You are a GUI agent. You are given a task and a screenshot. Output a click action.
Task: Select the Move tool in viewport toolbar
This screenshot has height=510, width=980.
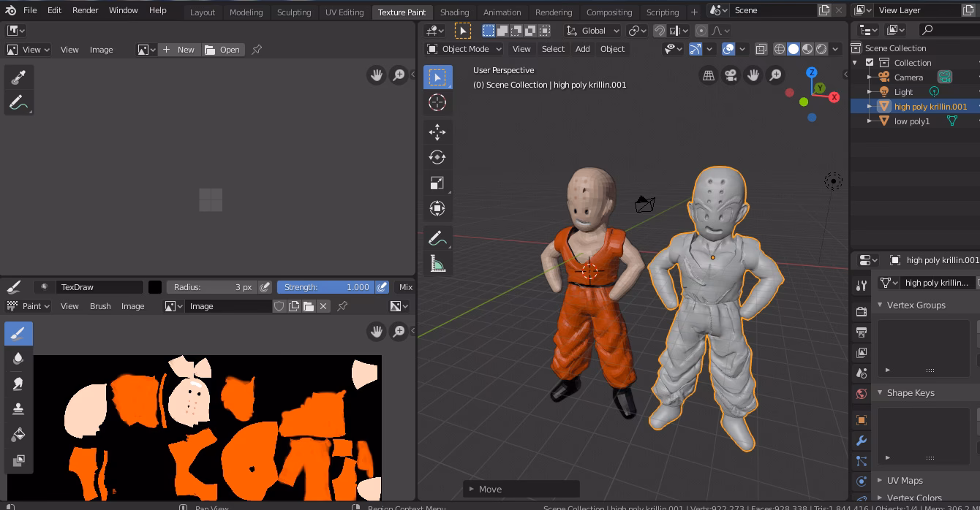click(x=437, y=132)
